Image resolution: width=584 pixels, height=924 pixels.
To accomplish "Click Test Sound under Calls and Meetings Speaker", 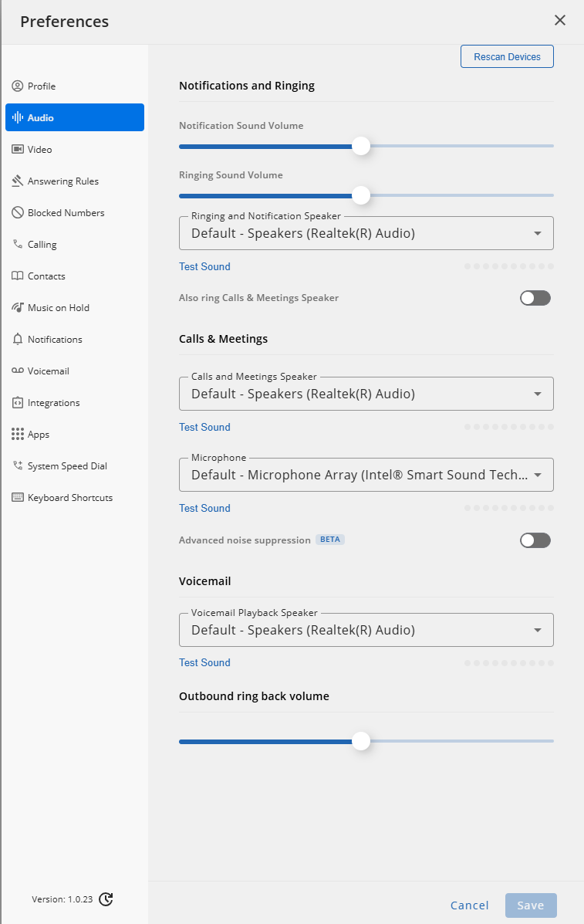I will click(204, 427).
